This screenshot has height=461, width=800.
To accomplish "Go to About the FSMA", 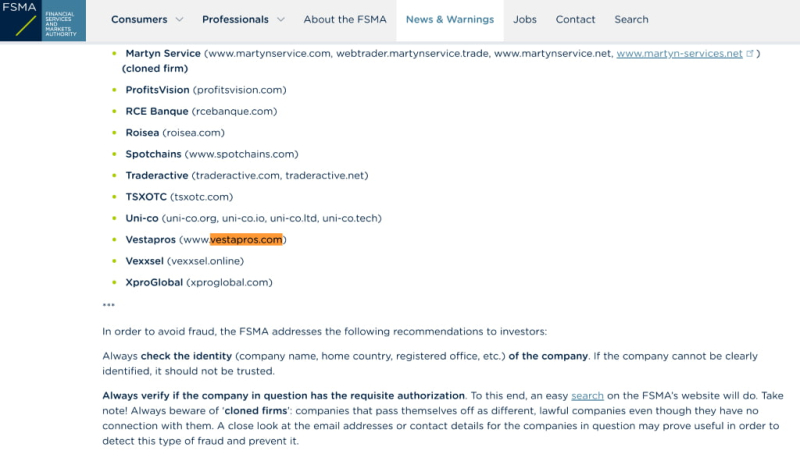I will pos(345,19).
